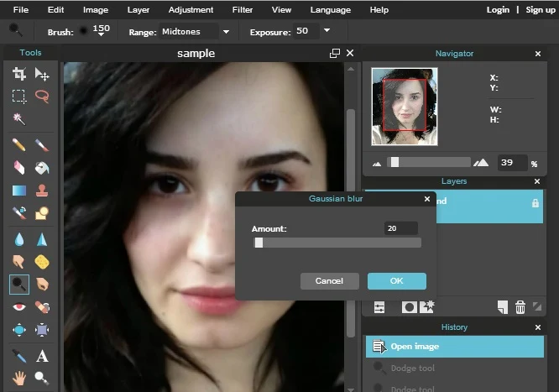Click OK in Gaussian blur dialog
The width and height of the screenshot is (559, 392).
coord(397,281)
